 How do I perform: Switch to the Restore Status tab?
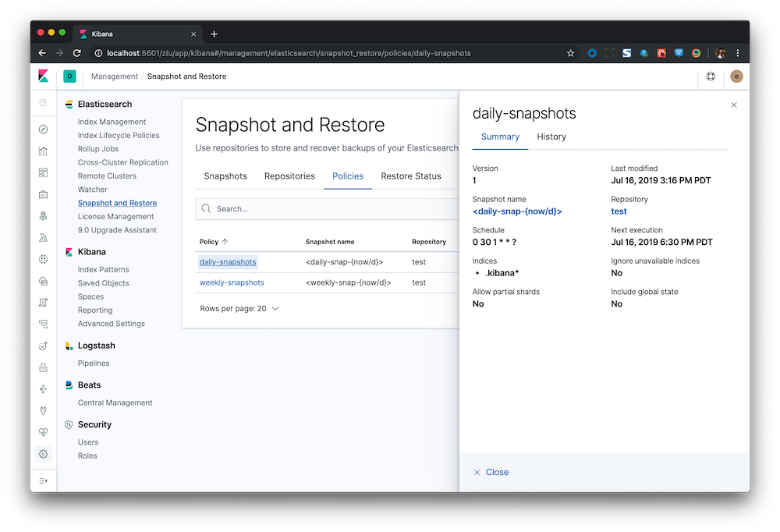411,176
